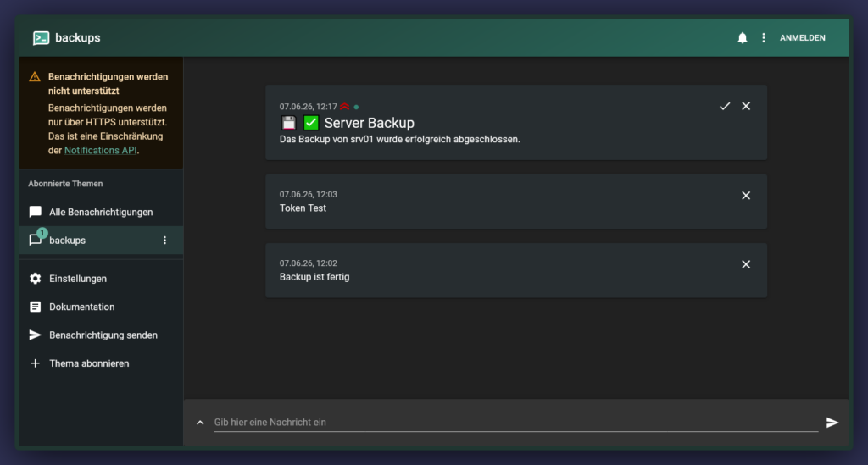Image resolution: width=868 pixels, height=465 pixels.
Task: Click Benachrichtigungen werden nicht unterstützt heading
Action: click(108, 84)
